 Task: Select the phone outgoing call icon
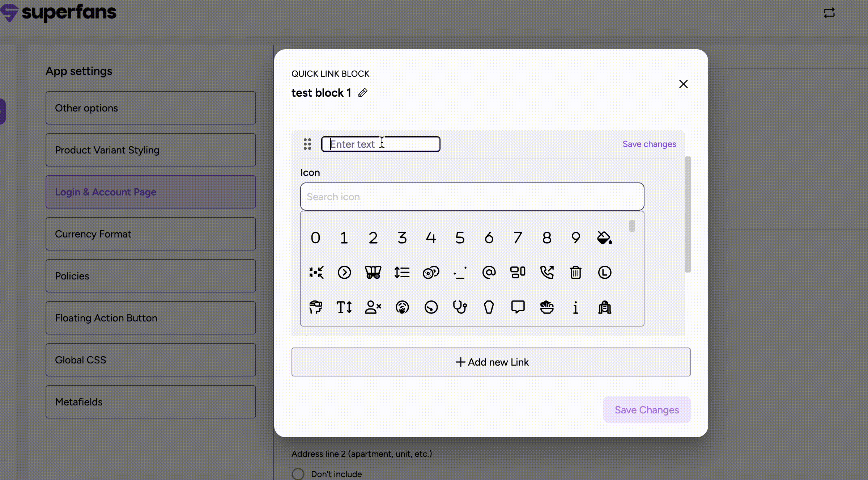pyautogui.click(x=546, y=272)
